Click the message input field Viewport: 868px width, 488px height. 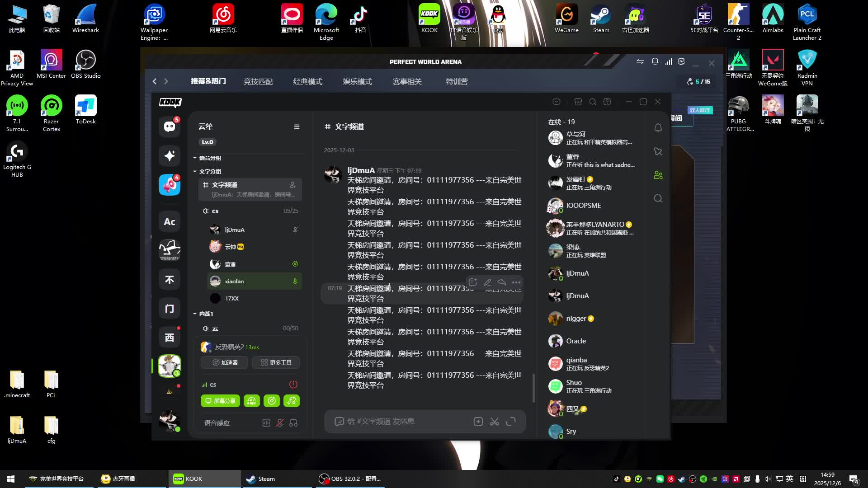point(407,422)
